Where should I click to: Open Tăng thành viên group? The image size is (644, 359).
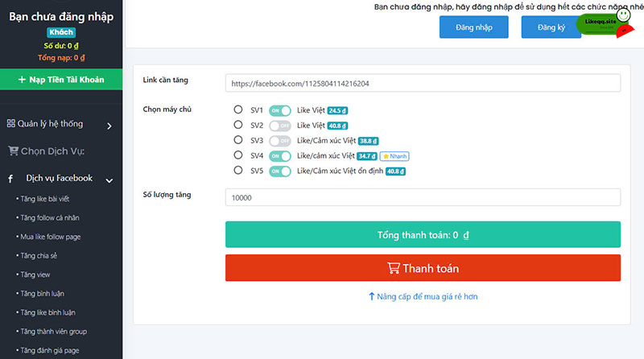(x=53, y=331)
